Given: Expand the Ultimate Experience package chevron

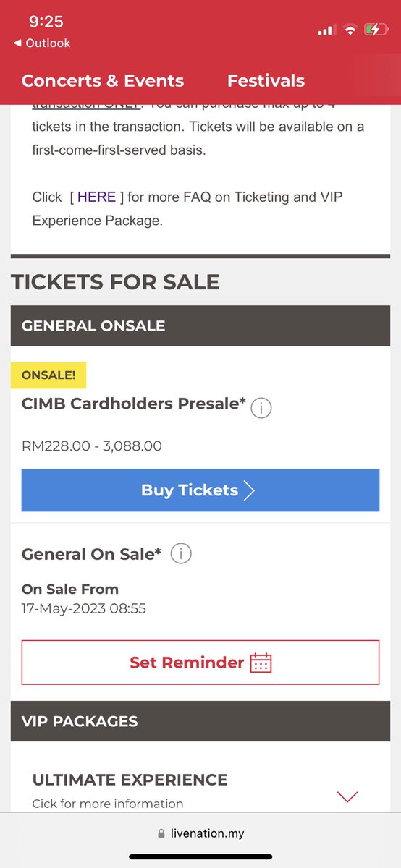Looking at the screenshot, I should 348,796.
